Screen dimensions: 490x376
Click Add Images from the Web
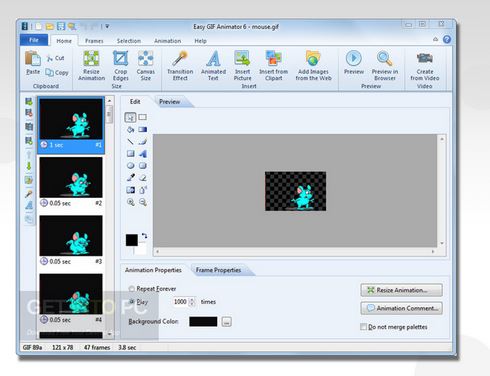coord(313,65)
